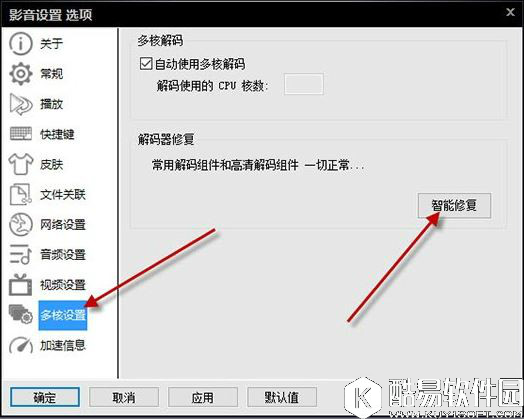Click the 取消 button
The height and width of the screenshot is (419, 524).
[x=124, y=397]
